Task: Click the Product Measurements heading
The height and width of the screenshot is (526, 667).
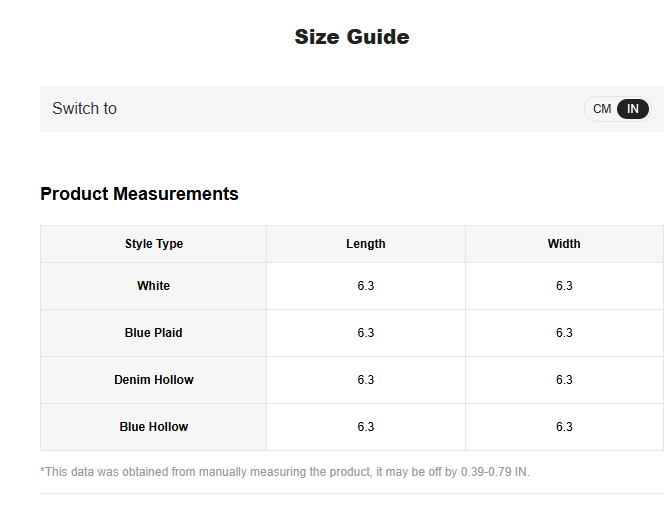Action: click(x=139, y=194)
